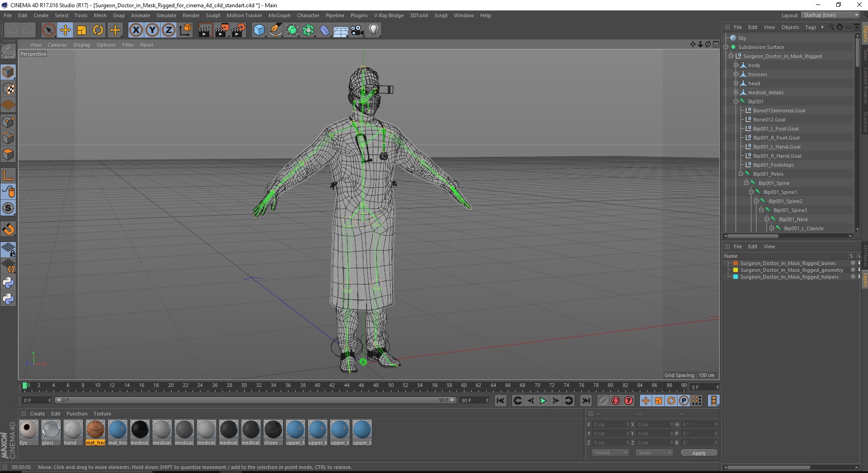Toggle Z axis lock
Screen dimensions: 868x473
pyautogui.click(x=169, y=30)
